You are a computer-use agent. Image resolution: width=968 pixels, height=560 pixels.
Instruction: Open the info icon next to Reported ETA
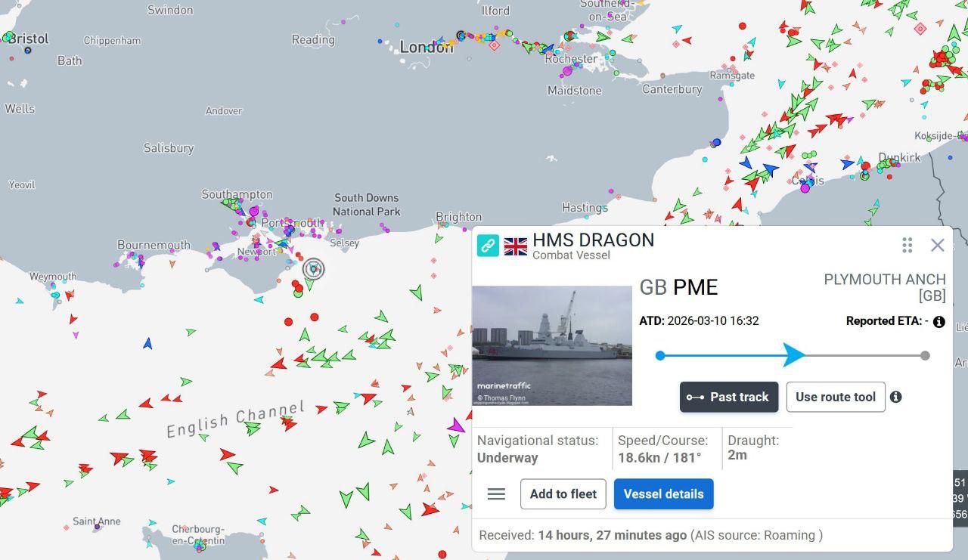pos(939,322)
